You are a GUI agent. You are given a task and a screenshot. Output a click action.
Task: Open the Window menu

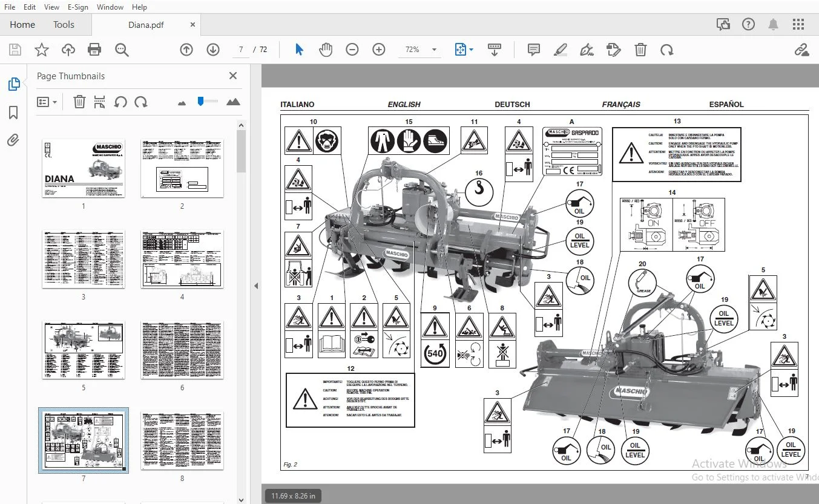click(x=110, y=7)
